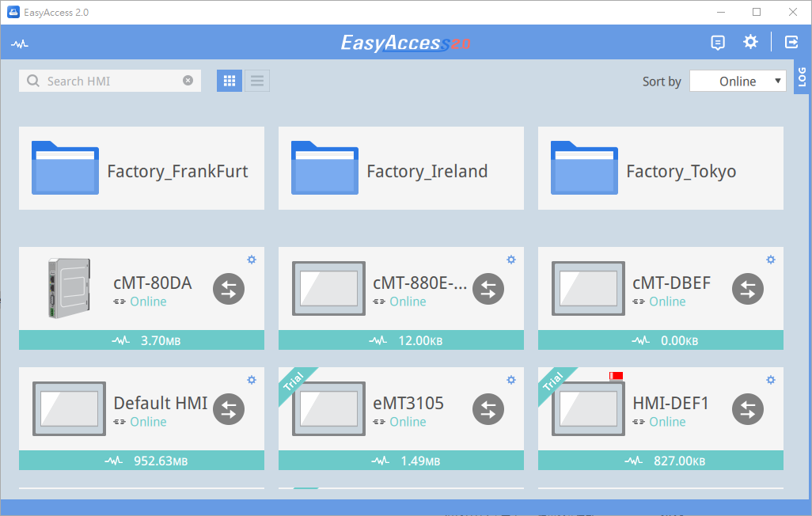Click the 3.70MB usage bar
This screenshot has width=812, height=516.
point(142,340)
